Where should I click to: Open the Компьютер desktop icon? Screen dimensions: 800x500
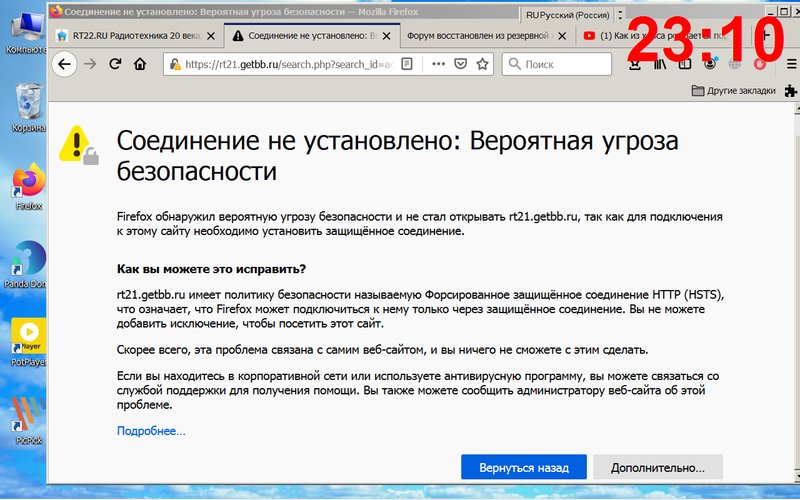click(x=28, y=32)
